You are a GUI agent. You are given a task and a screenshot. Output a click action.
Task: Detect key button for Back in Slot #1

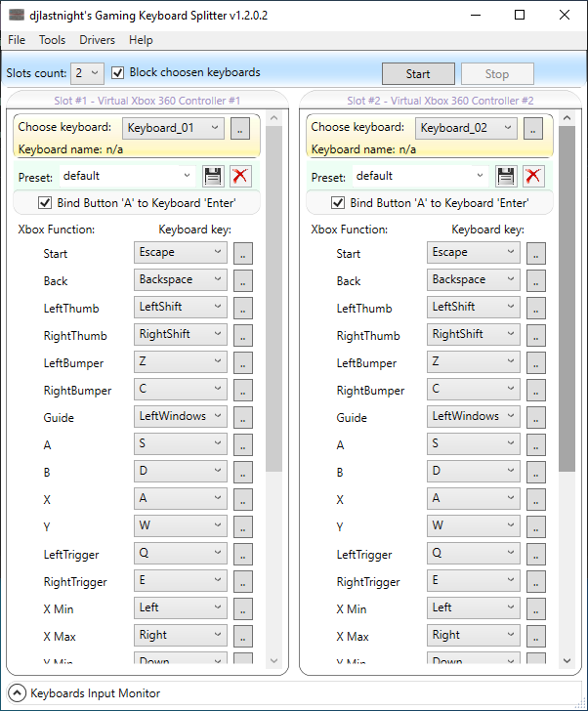[243, 280]
